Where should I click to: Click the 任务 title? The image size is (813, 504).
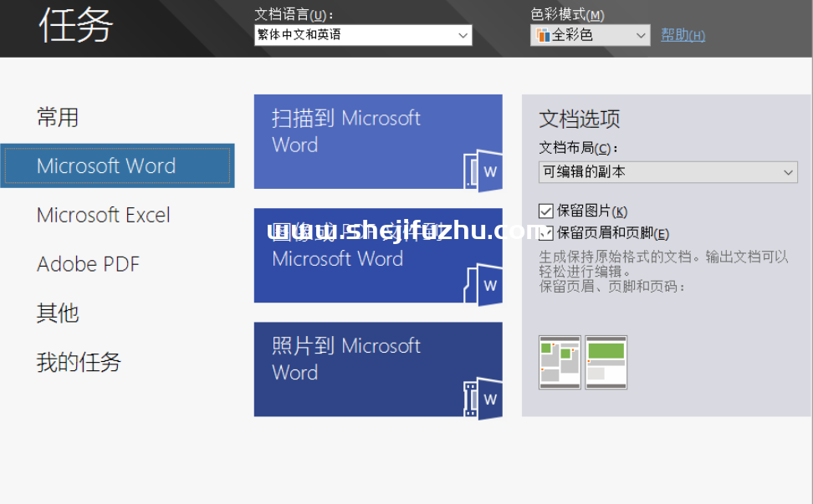tap(76, 25)
